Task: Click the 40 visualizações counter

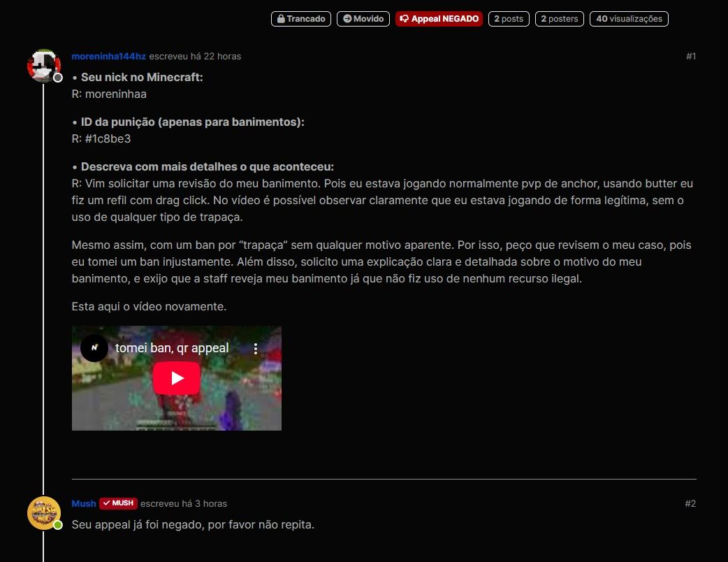Action: [x=629, y=19]
